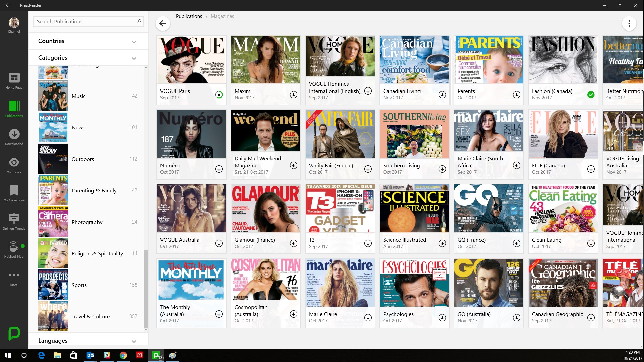Click the back arrow above magazine grid
The image size is (644, 362).
tap(163, 23)
